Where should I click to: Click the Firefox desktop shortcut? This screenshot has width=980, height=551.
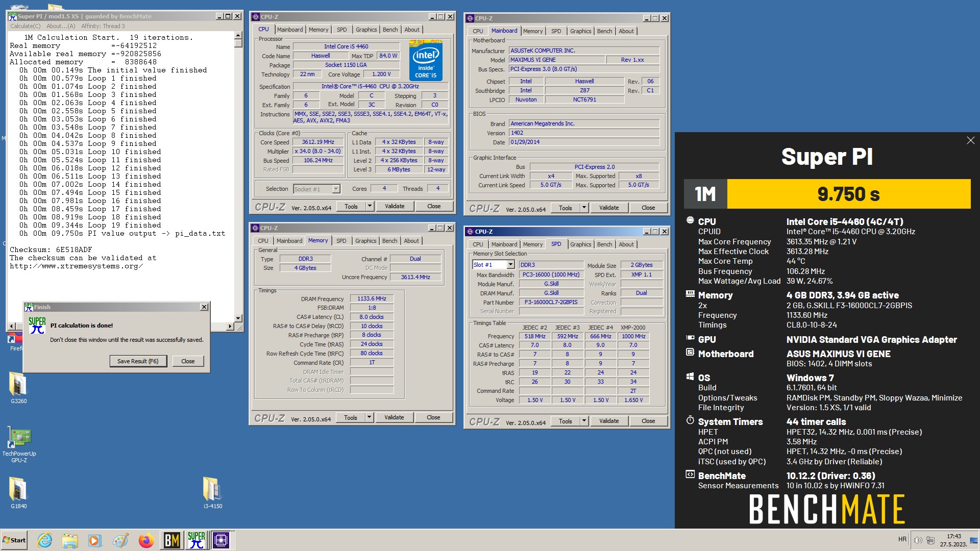click(x=15, y=343)
